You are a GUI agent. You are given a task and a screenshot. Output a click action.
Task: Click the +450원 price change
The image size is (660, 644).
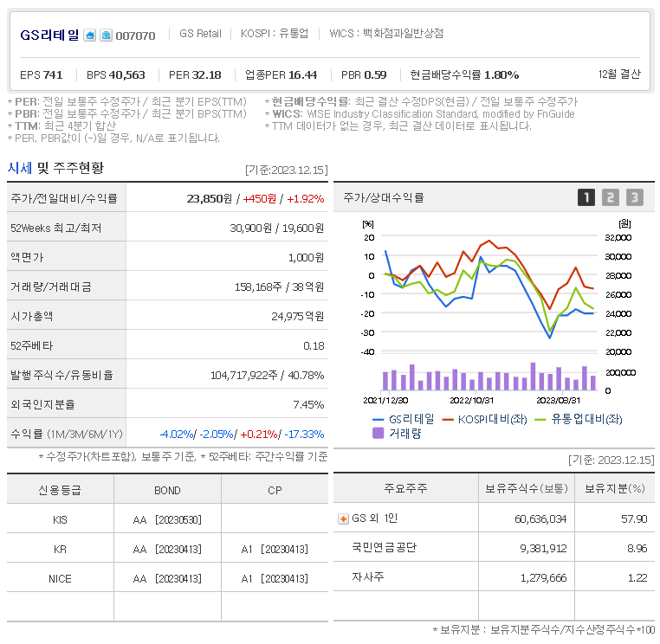(x=260, y=198)
